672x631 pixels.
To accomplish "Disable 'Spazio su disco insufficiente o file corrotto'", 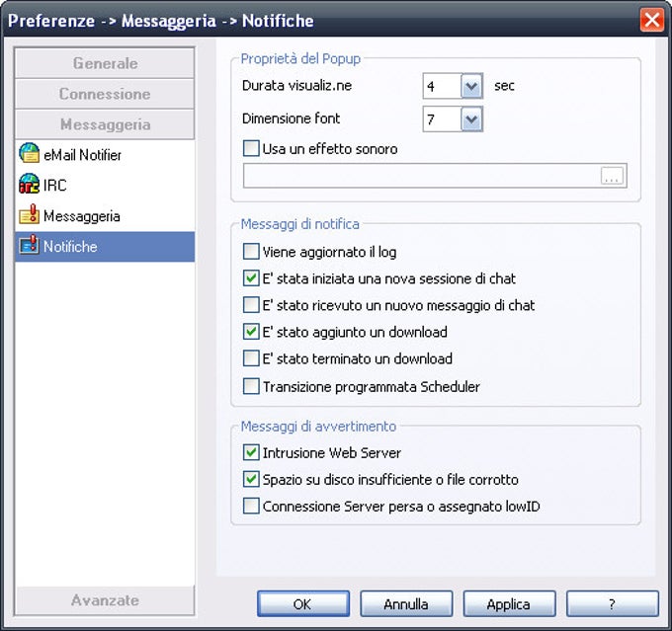I will [x=251, y=479].
